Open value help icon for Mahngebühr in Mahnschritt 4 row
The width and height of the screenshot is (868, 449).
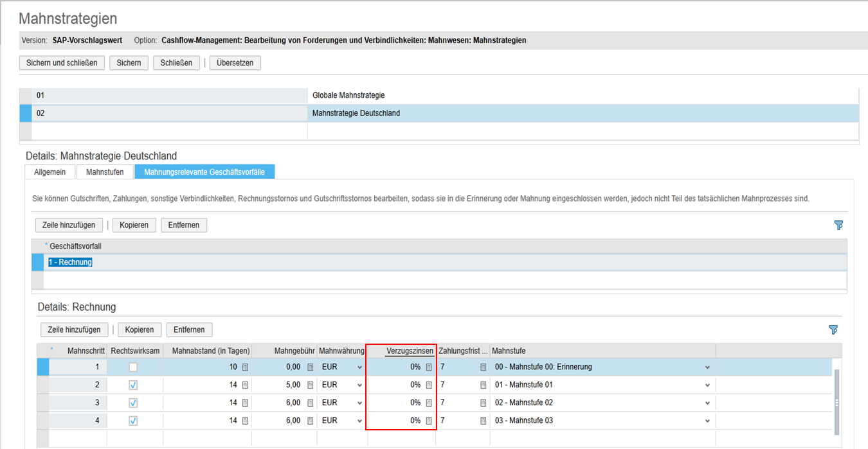coord(311,421)
